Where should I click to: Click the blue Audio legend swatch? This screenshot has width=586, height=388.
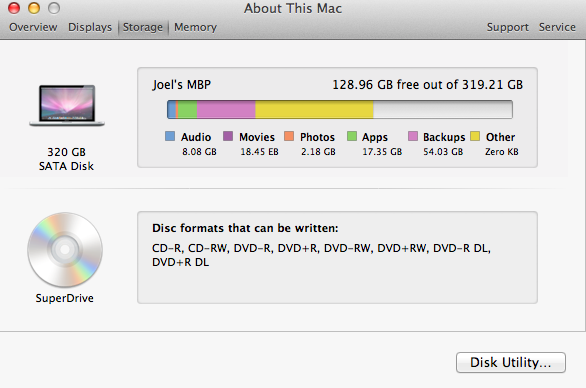click(x=170, y=136)
